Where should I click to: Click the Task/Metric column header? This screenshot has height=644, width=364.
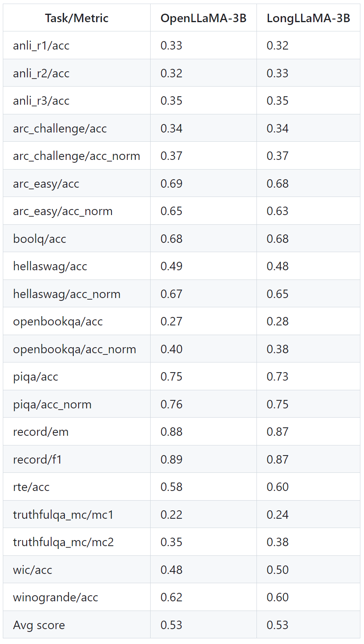point(77,18)
